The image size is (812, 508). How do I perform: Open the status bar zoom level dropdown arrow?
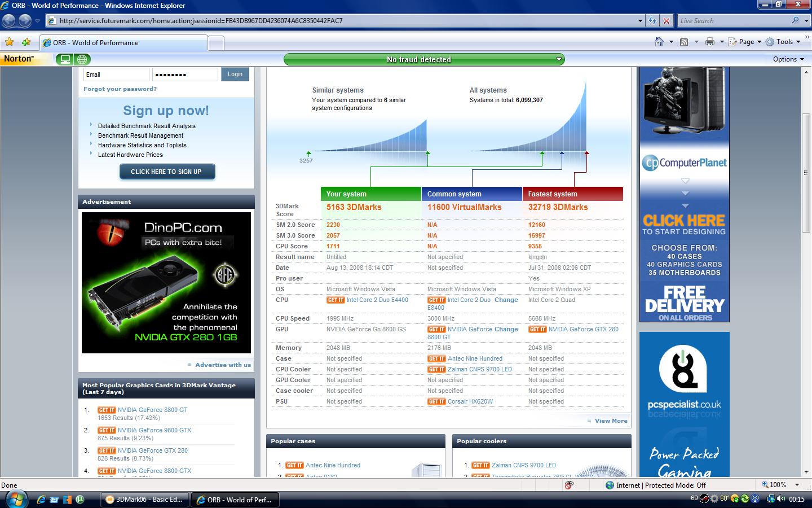tap(797, 485)
